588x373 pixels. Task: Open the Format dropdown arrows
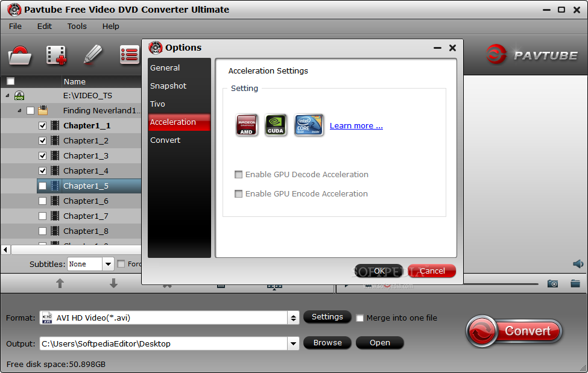293,318
